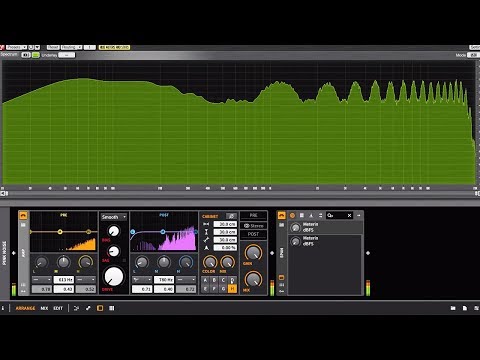Viewport: 480px width, 360px height.
Task: Open the POST effects chain slot
Action: click(x=253, y=234)
